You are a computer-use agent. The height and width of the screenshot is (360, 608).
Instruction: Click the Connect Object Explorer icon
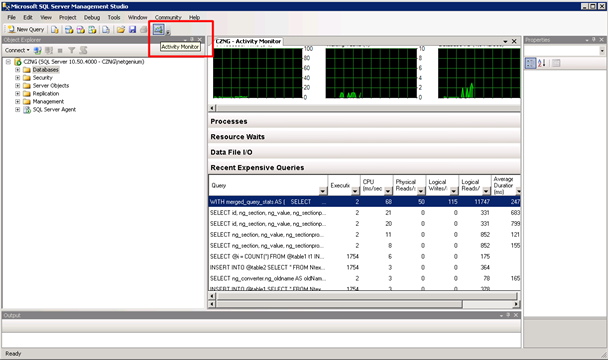click(38, 50)
